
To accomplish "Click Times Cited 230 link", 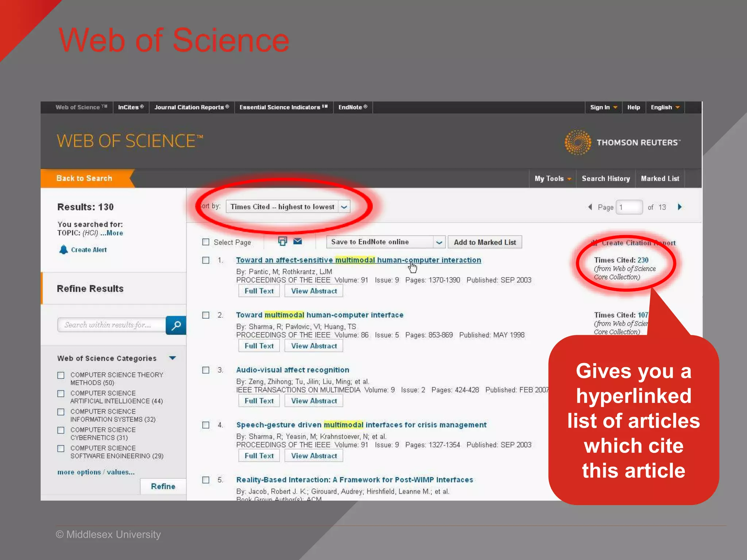I will pos(643,260).
